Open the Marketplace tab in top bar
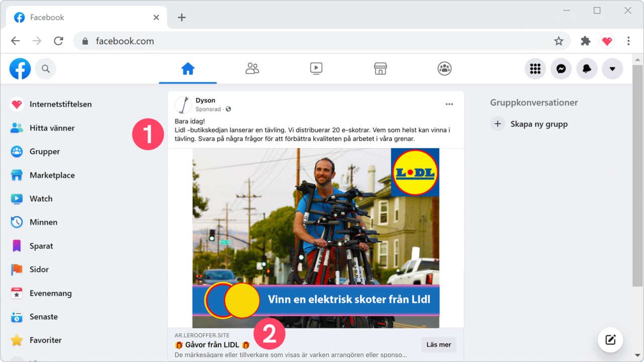 tap(380, 69)
